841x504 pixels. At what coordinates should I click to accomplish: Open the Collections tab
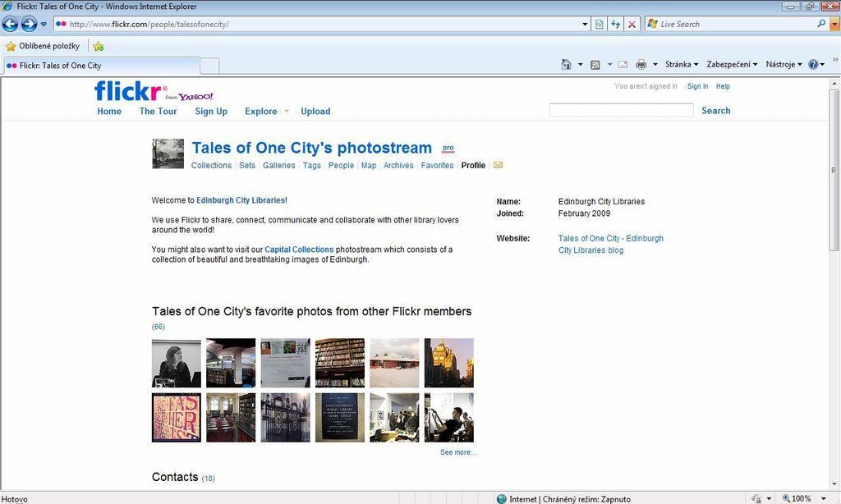[x=211, y=166]
